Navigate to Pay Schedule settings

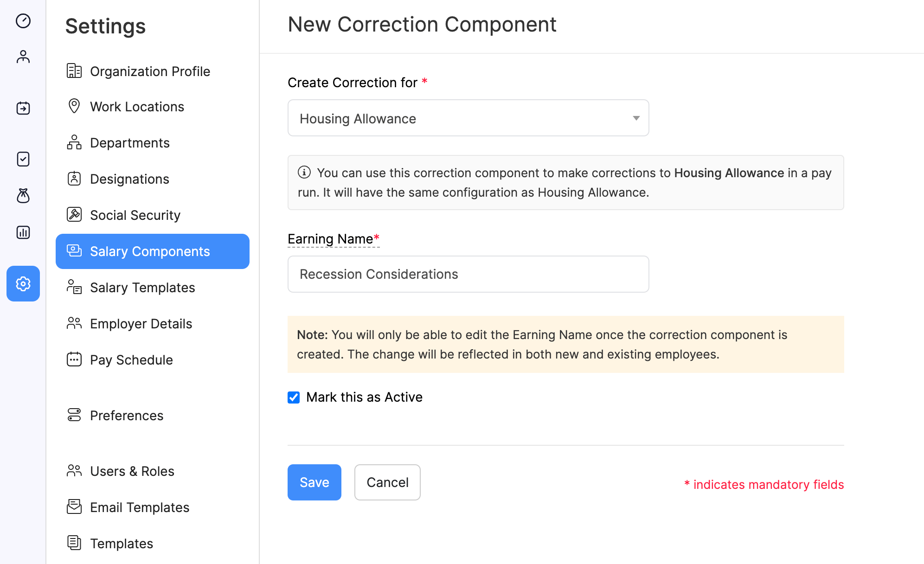pyautogui.click(x=131, y=360)
